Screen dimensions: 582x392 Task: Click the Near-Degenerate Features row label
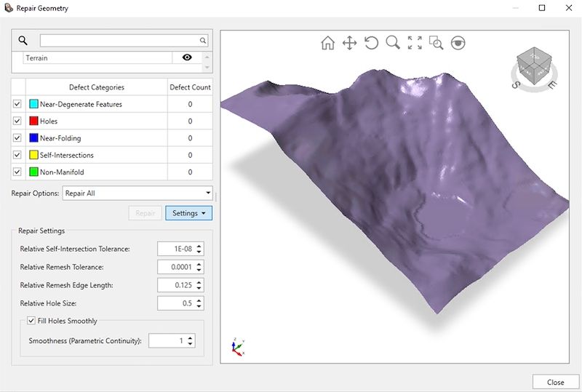click(x=81, y=104)
